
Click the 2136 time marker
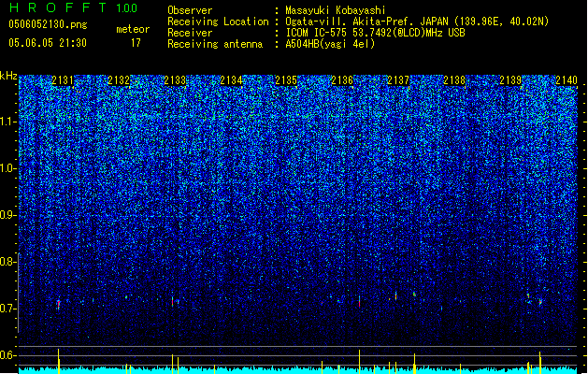[x=342, y=80]
